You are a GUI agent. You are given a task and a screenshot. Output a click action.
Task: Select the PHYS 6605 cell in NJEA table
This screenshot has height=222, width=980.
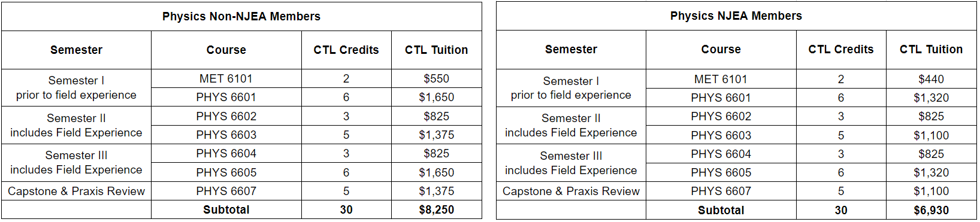pos(721,172)
